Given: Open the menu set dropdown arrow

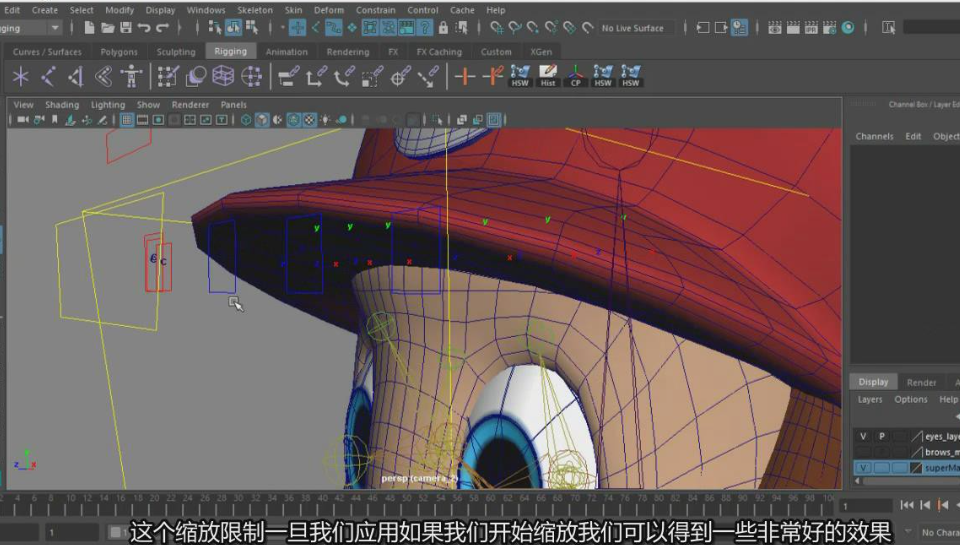Looking at the screenshot, I should tap(55, 28).
